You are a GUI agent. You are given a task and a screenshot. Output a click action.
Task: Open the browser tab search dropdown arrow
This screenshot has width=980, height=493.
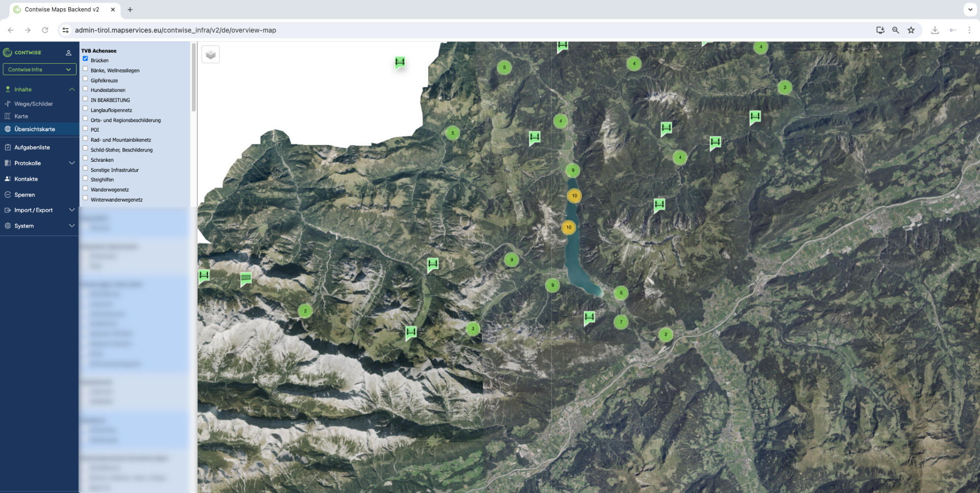[x=970, y=9]
